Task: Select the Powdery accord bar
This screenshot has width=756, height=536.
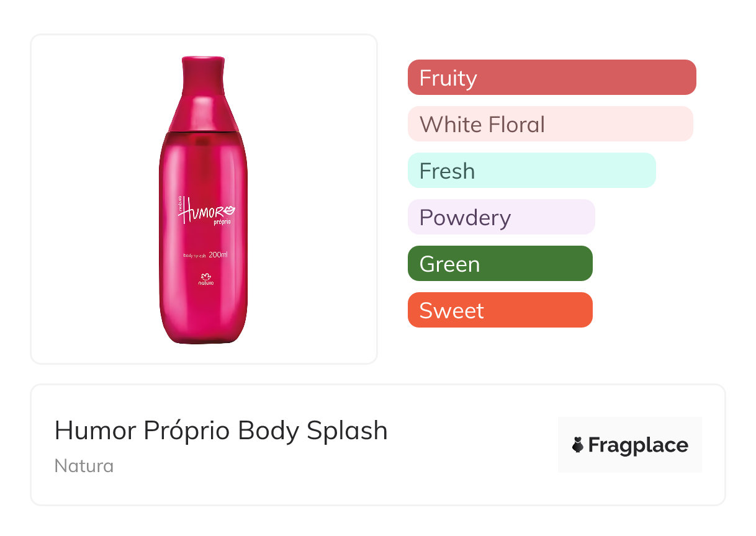Action: (x=501, y=217)
